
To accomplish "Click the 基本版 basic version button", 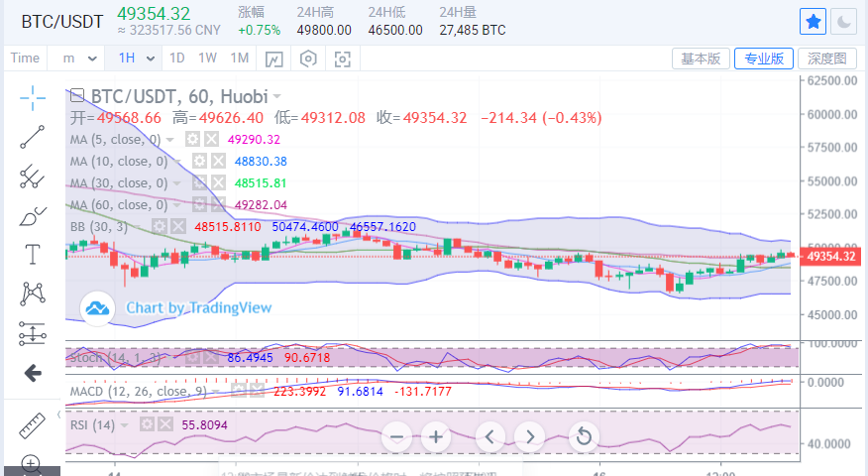I will pyautogui.click(x=701, y=59).
